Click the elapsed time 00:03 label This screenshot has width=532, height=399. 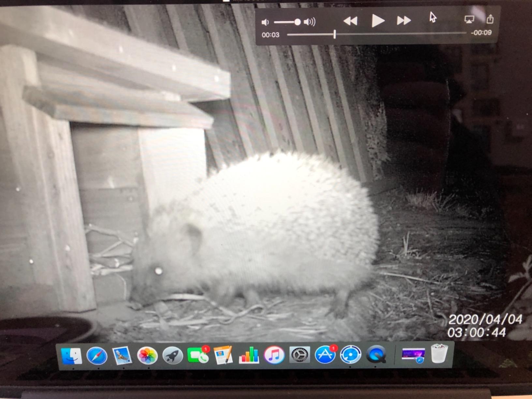[x=271, y=35]
